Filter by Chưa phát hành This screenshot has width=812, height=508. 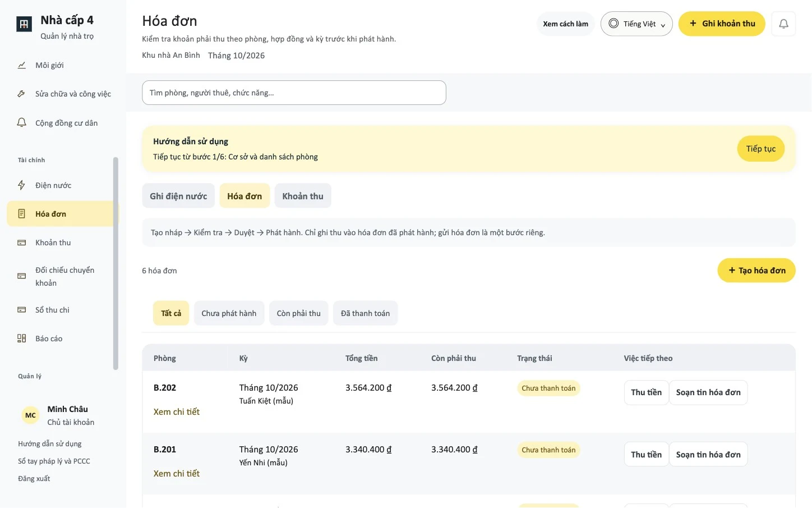pos(229,313)
